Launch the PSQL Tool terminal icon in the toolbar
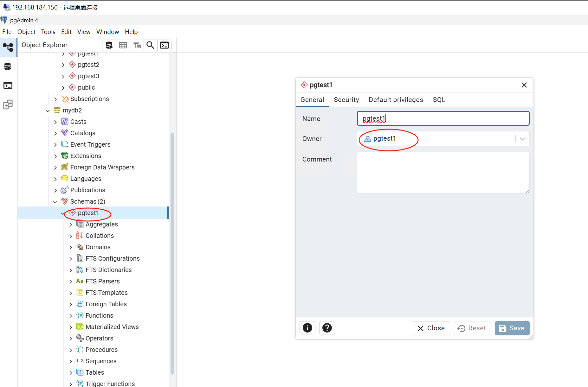This screenshot has width=588, height=387. coord(164,45)
